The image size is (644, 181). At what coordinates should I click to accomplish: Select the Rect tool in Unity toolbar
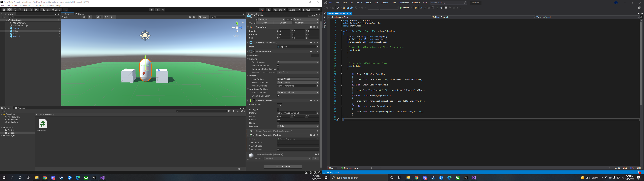pos(25,10)
